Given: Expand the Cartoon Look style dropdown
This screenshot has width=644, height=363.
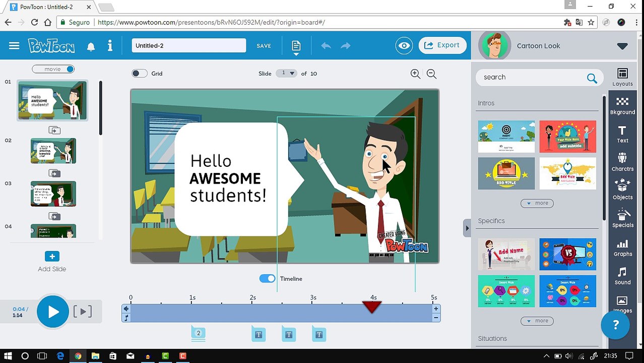Looking at the screenshot, I should [x=622, y=46].
